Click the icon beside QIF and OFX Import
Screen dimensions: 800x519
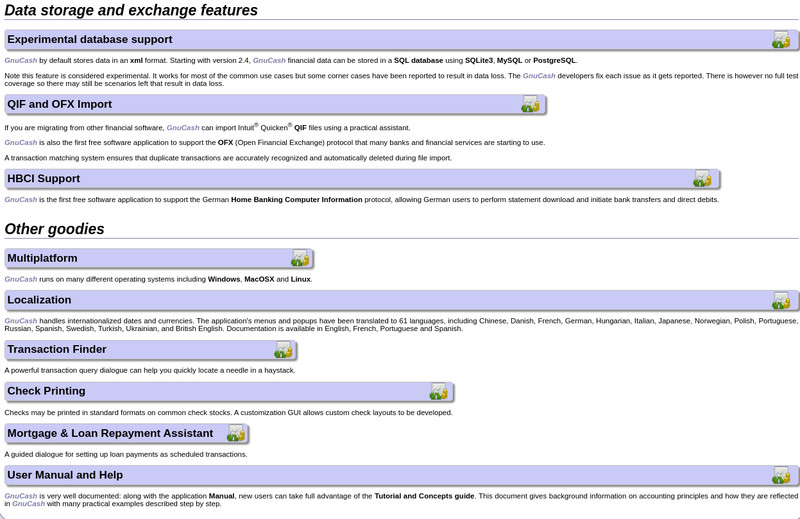[530, 104]
